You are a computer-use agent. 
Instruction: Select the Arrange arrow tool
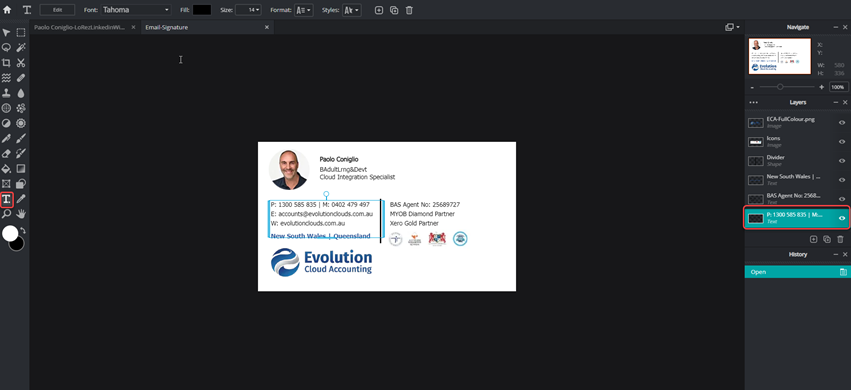pyautogui.click(x=7, y=33)
